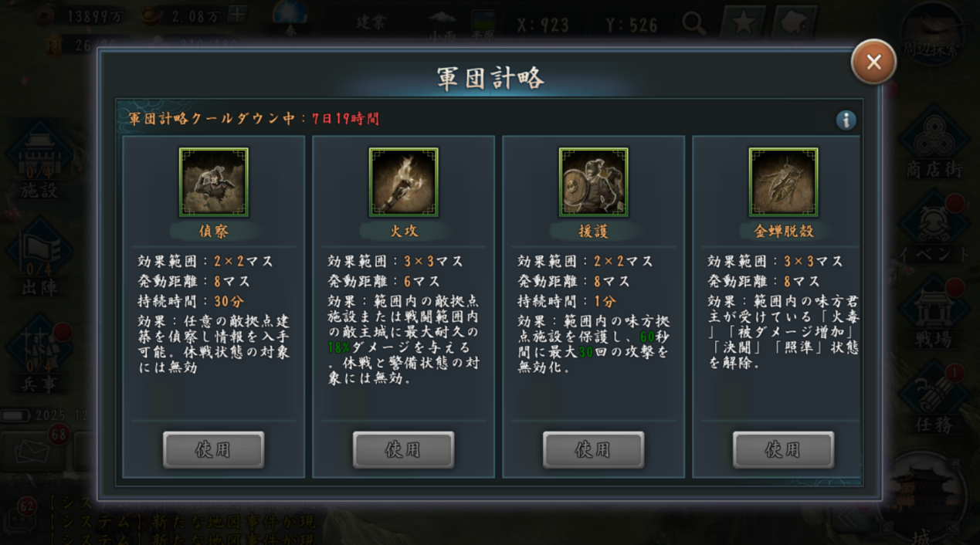Click the 金蝉脱殻 skill icon
The height and width of the screenshot is (545, 980).
pyautogui.click(x=784, y=182)
